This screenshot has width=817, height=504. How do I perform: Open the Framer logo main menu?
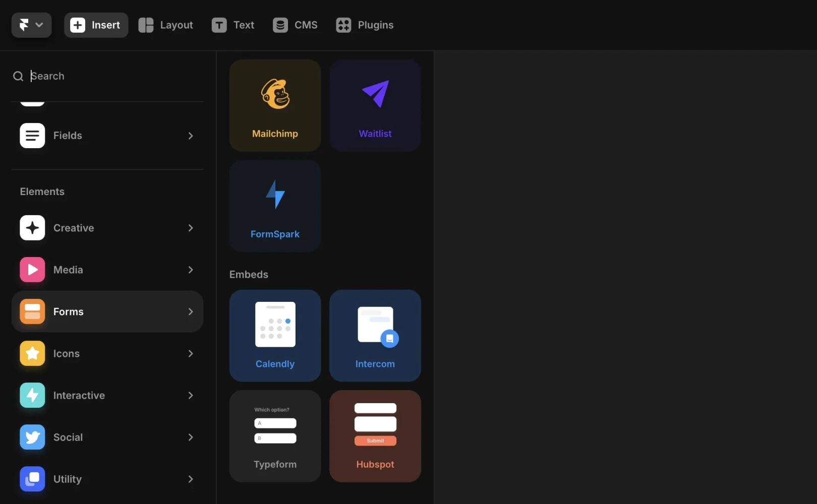pyautogui.click(x=31, y=25)
